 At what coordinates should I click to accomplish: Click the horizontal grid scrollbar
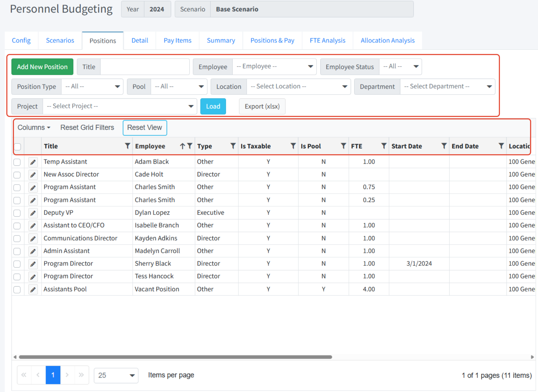click(x=175, y=357)
